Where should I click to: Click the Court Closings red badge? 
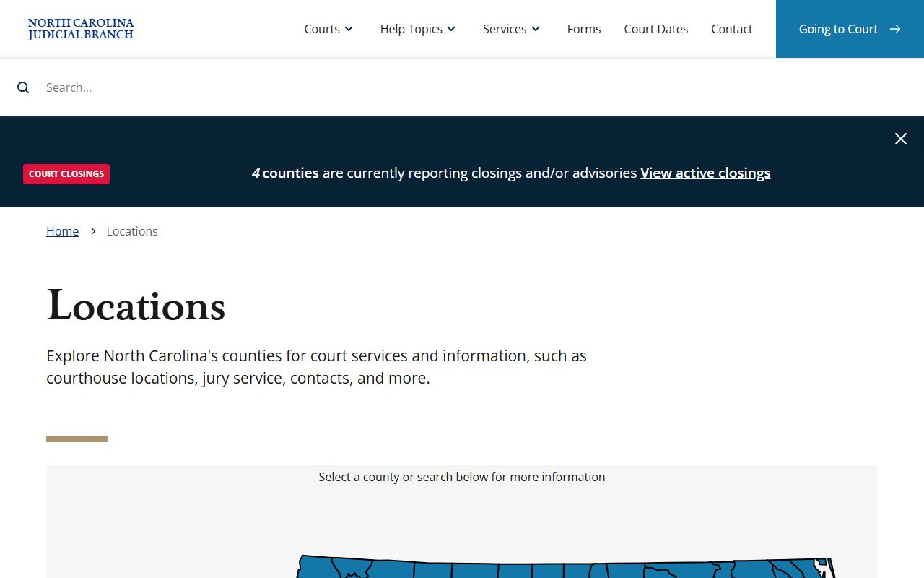tap(66, 173)
